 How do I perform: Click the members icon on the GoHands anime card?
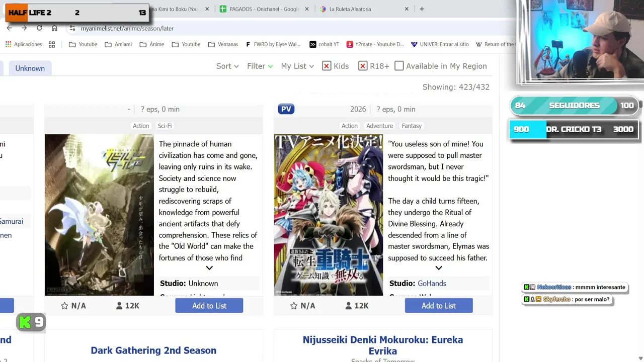pos(349,306)
